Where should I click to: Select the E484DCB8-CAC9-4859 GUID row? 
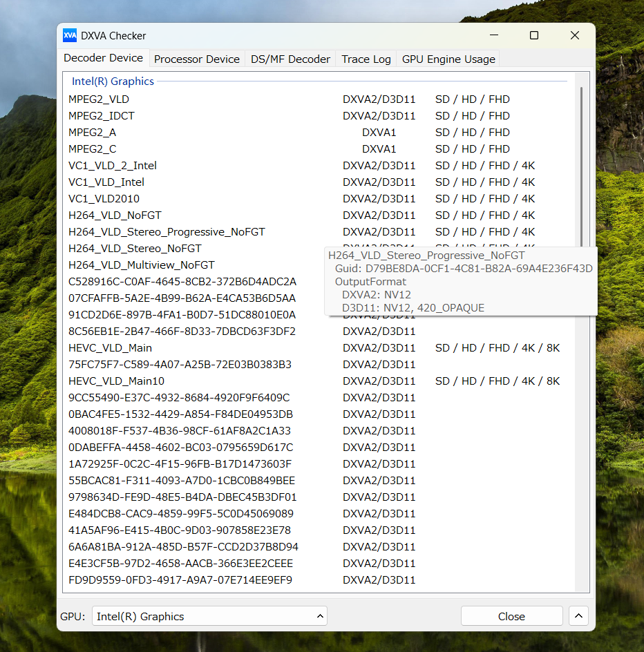(319, 514)
